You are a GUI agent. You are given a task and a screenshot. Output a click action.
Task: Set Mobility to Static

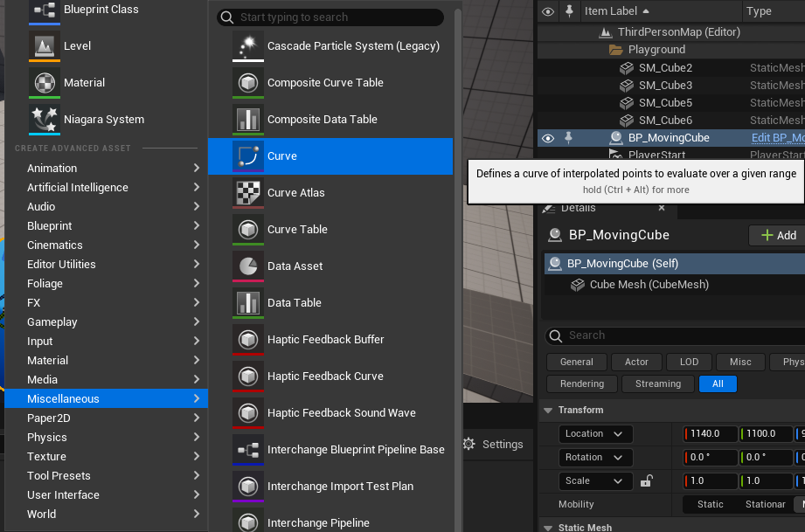710,504
